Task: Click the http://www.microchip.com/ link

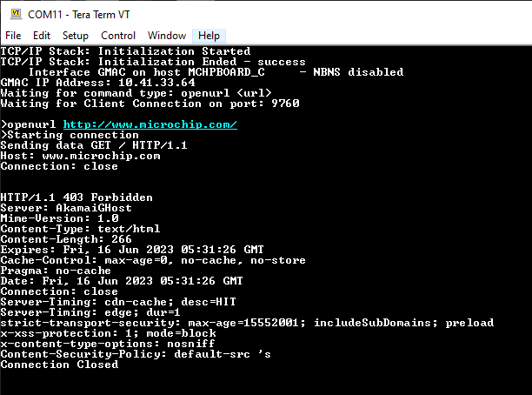Action: pos(150,124)
